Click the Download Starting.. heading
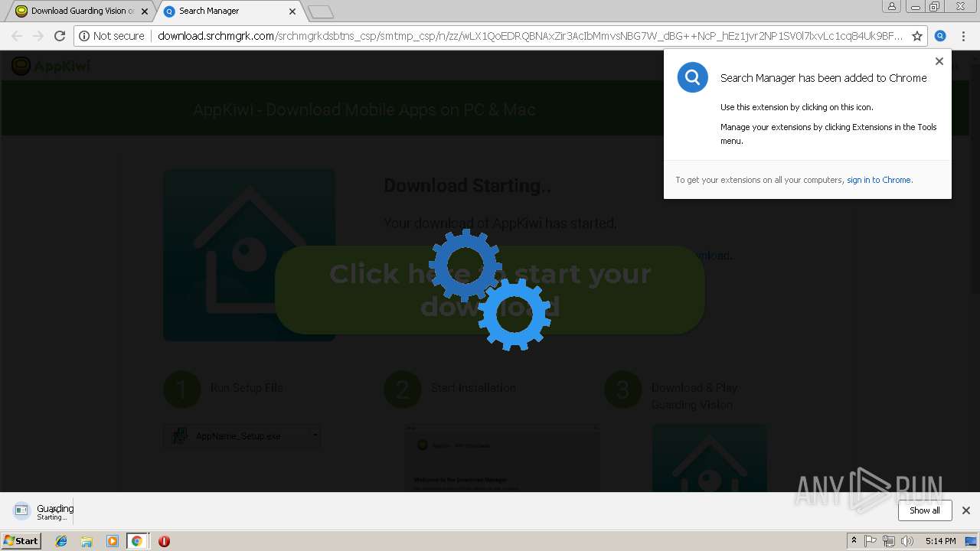980x551 pixels. [467, 186]
